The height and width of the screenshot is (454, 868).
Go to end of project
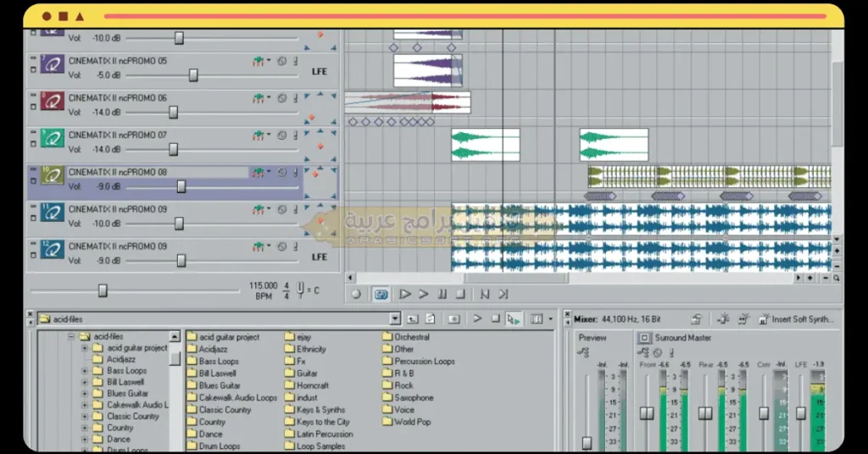(x=504, y=294)
